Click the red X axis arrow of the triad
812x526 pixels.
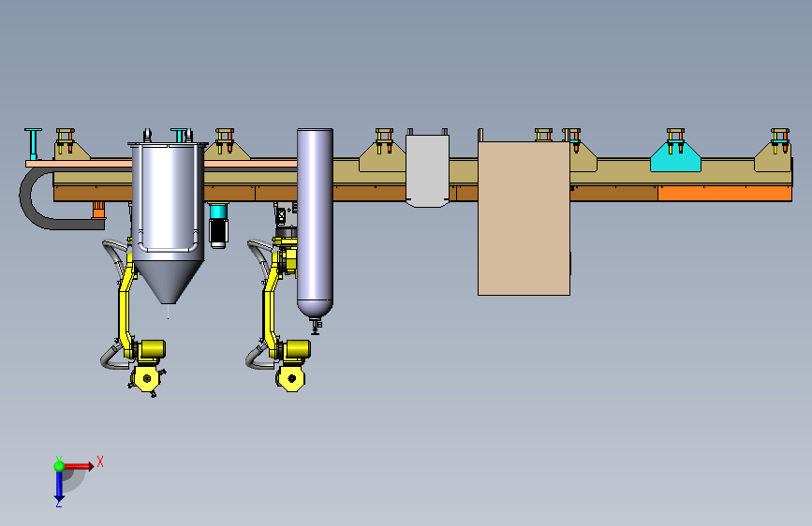(x=79, y=466)
